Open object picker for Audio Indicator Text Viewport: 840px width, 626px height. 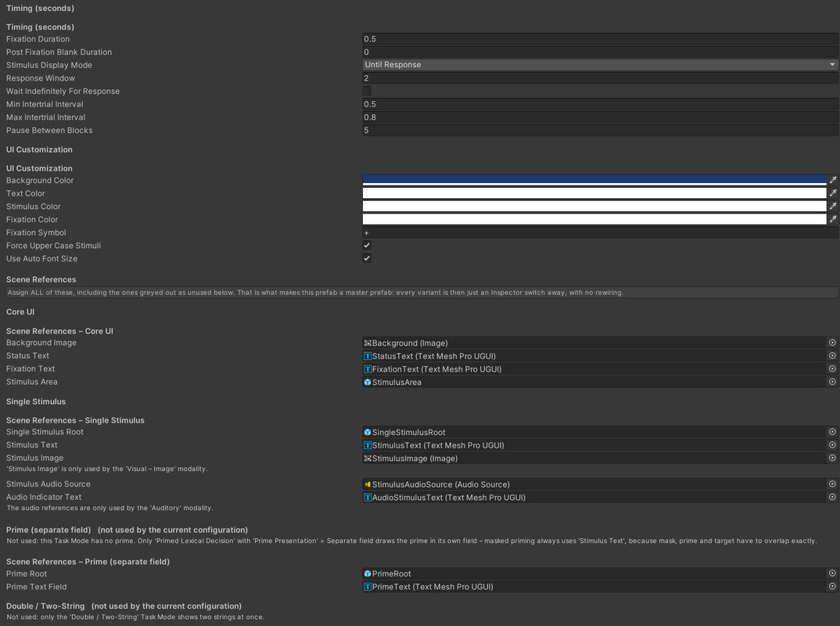(832, 497)
